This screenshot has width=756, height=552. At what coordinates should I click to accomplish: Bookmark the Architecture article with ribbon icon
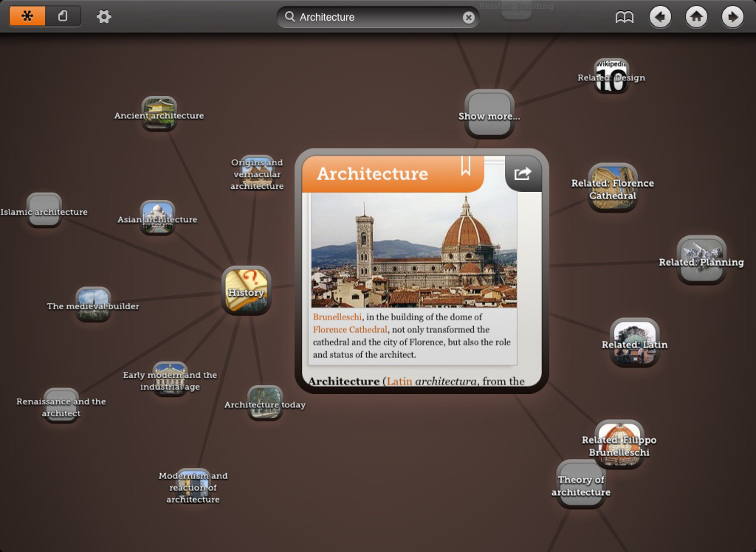(466, 166)
